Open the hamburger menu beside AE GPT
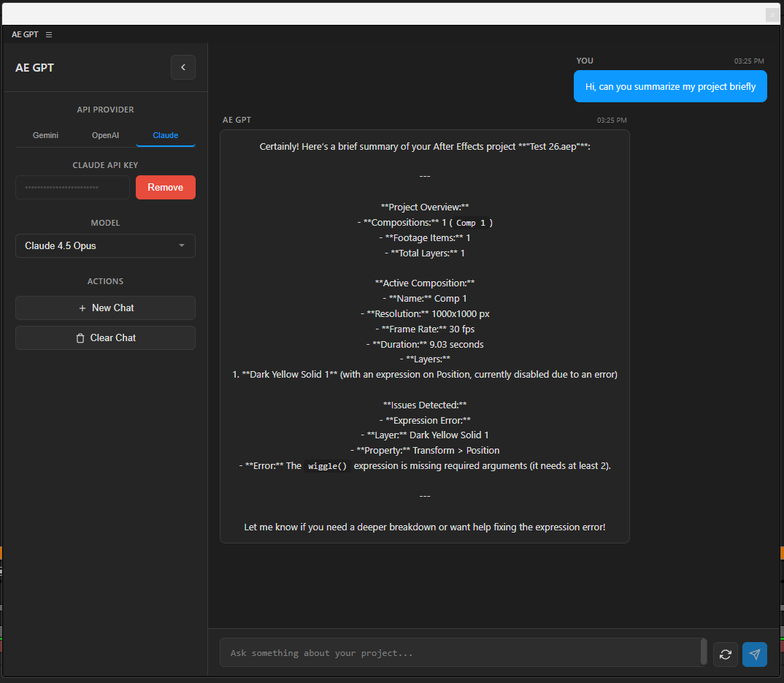The image size is (784, 683). (x=48, y=34)
